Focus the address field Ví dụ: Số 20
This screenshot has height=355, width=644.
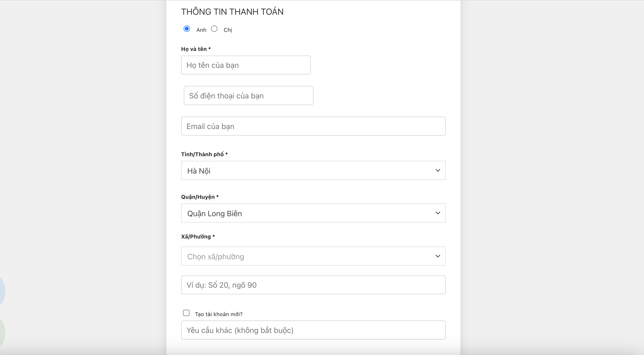[x=313, y=285]
